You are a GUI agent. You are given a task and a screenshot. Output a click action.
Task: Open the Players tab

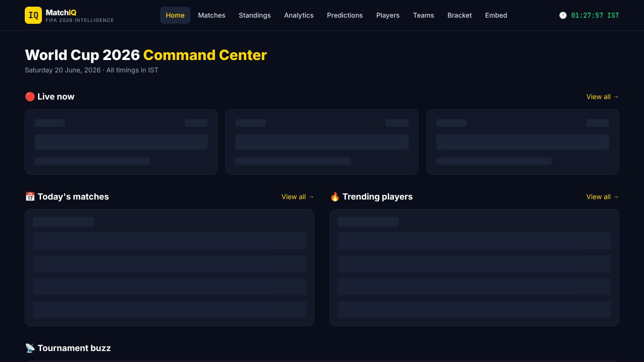coord(388,15)
